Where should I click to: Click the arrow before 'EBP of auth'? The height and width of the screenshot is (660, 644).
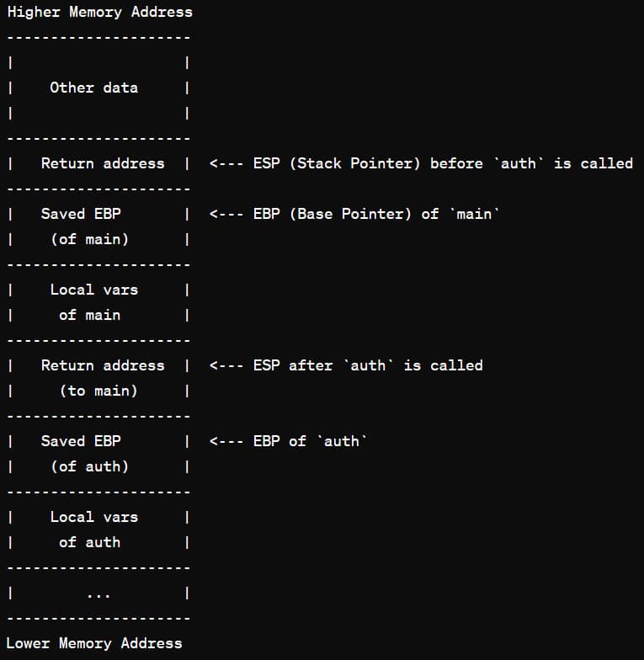point(226,441)
